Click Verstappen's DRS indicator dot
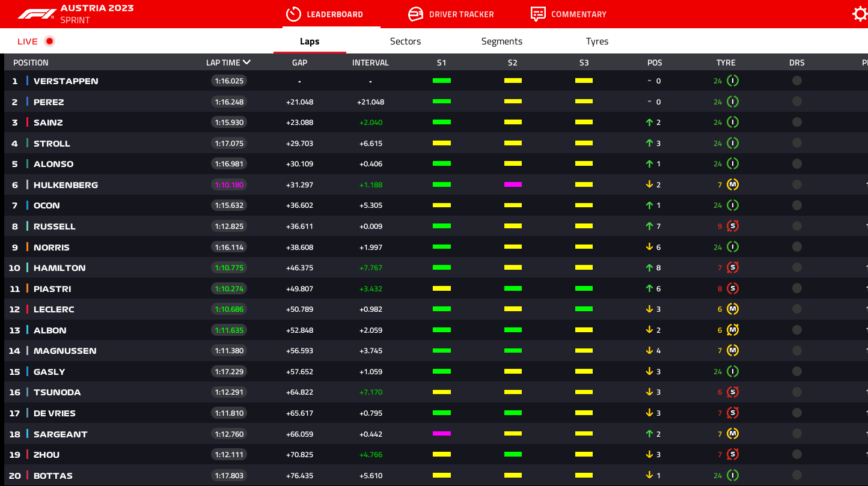This screenshot has height=486, width=868. [797, 81]
